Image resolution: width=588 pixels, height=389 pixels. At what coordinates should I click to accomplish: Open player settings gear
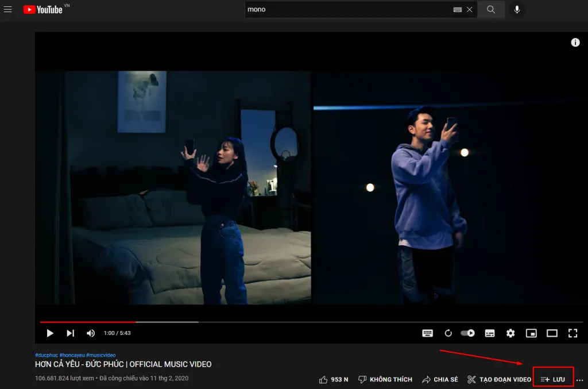pyautogui.click(x=510, y=333)
